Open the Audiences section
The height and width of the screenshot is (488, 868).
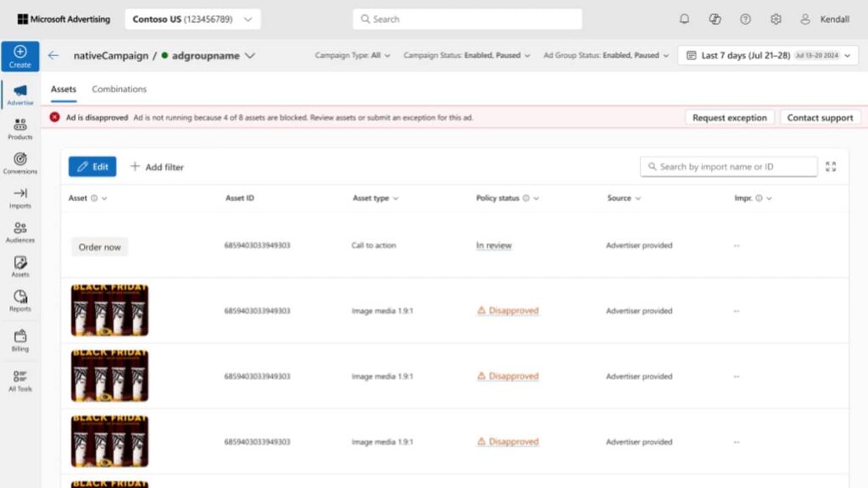tap(19, 232)
